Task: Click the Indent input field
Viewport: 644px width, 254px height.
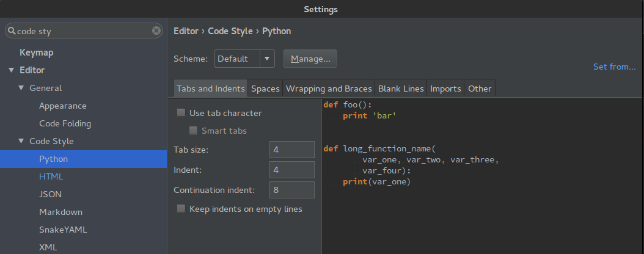Action: 292,170
